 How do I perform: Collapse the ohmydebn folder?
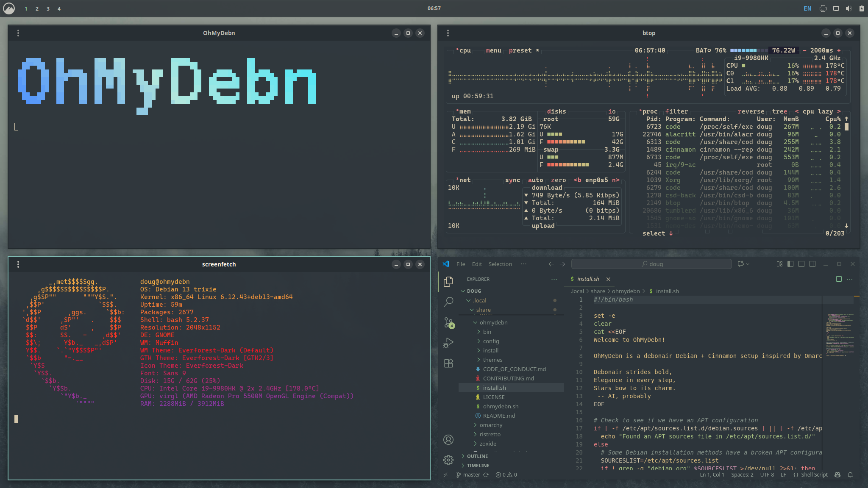coord(493,322)
